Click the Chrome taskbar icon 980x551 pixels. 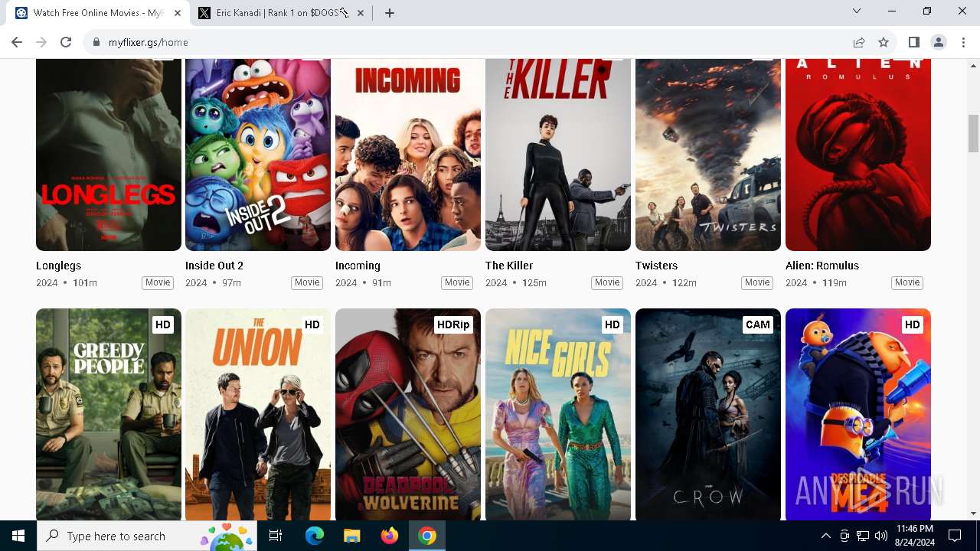point(427,536)
